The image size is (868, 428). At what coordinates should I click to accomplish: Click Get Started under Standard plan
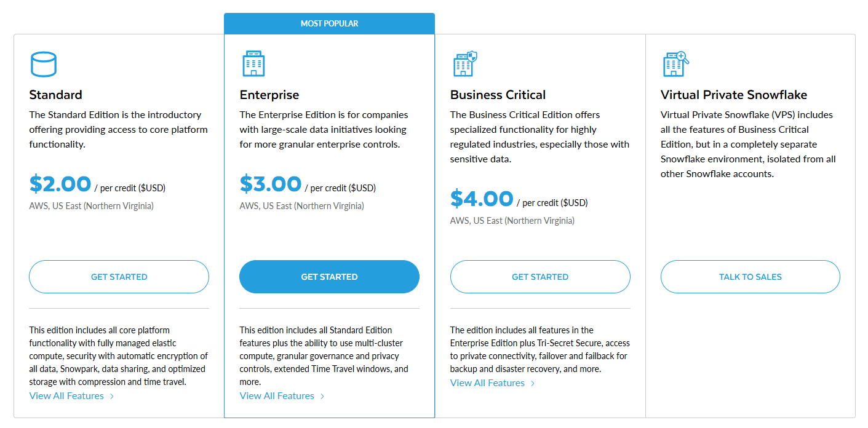click(119, 277)
